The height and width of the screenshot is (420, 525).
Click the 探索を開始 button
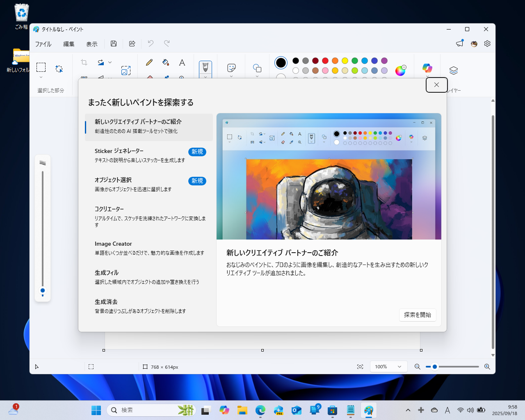click(x=418, y=315)
